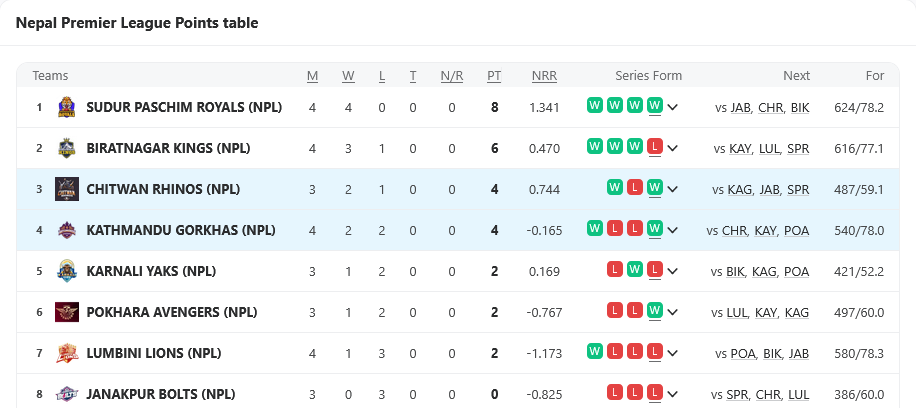Click Chitwan Rhinos first green W badge
The width and height of the screenshot is (916, 408).
click(615, 188)
